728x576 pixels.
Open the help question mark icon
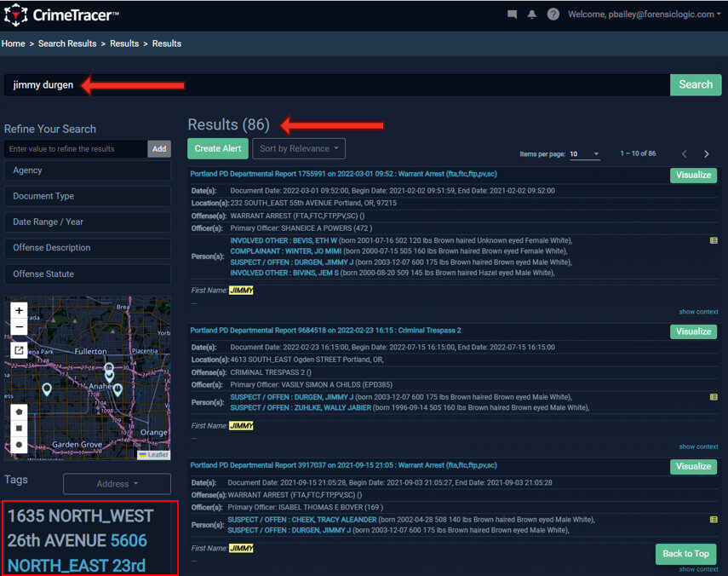553,14
